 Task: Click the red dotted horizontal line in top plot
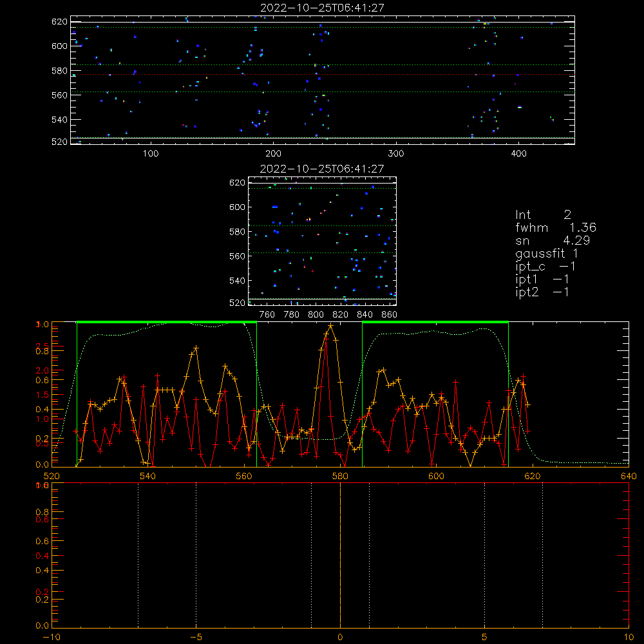pyautogui.click(x=322, y=74)
